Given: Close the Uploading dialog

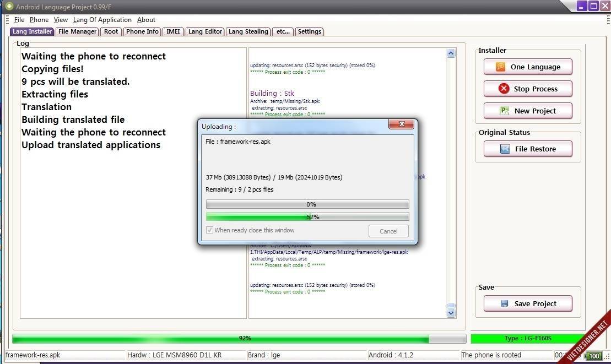Looking at the screenshot, I should coord(401,124).
